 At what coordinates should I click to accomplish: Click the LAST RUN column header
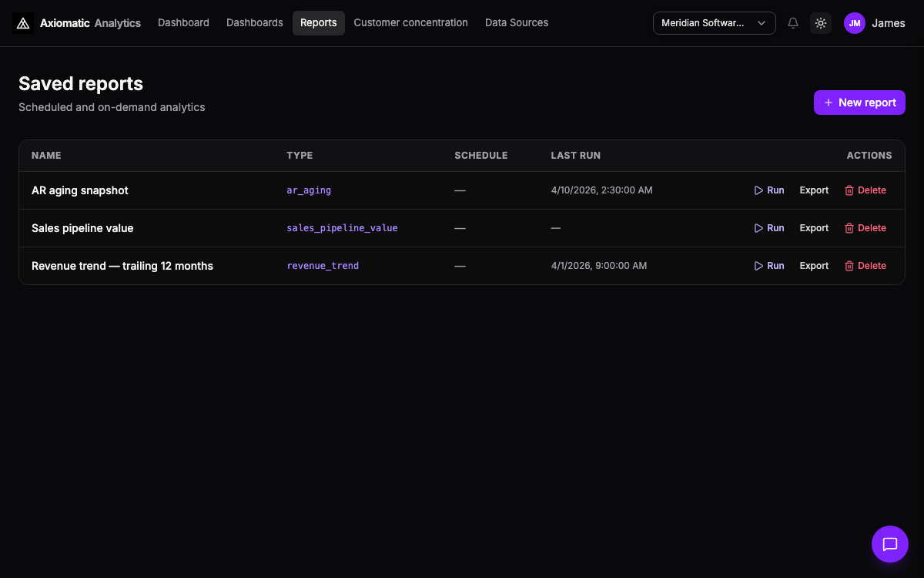point(576,156)
